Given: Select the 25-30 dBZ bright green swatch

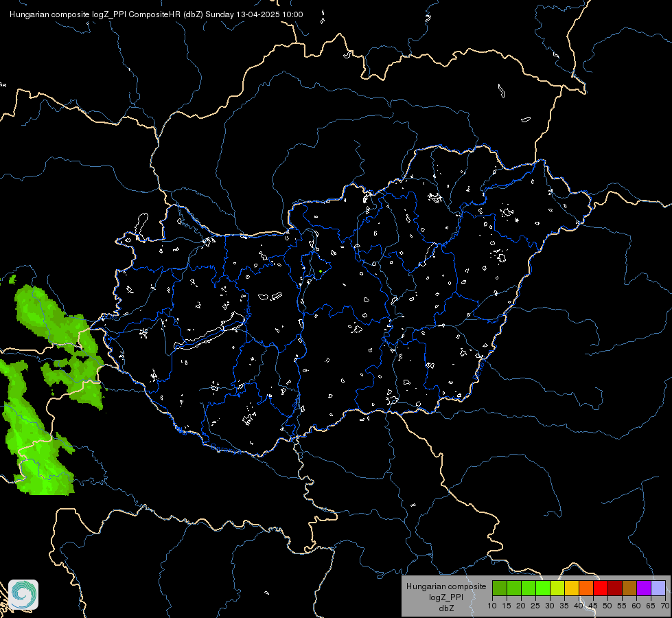Looking at the screenshot, I should (x=542, y=588).
